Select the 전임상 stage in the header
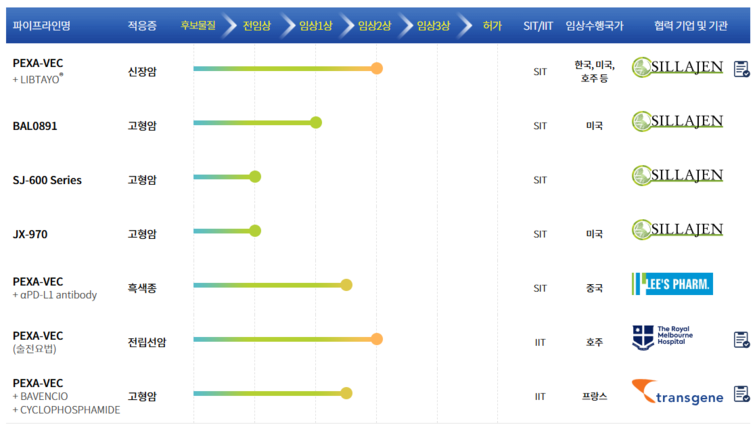 (x=258, y=24)
